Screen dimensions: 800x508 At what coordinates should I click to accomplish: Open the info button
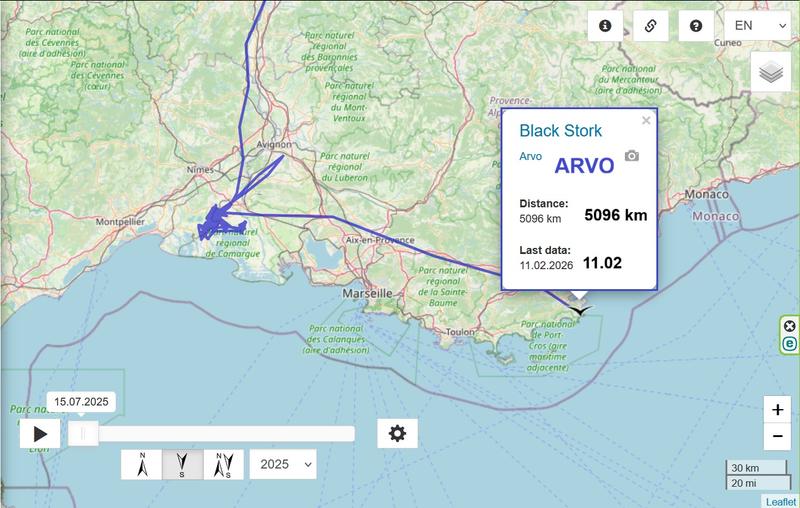(605, 26)
